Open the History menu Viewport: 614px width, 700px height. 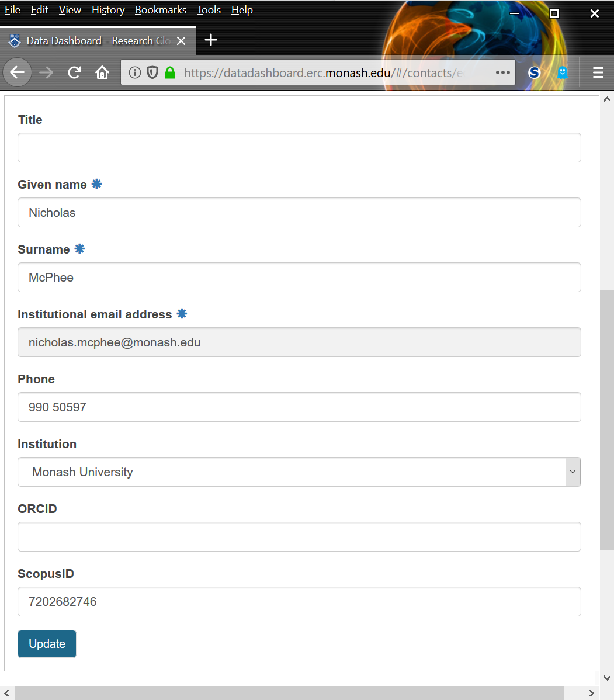click(108, 10)
